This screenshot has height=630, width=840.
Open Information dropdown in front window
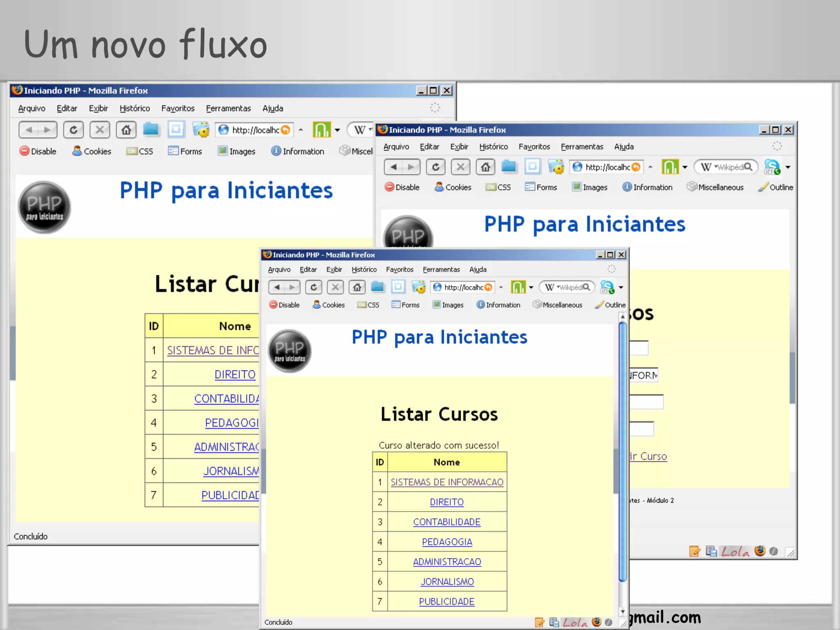coord(498,305)
